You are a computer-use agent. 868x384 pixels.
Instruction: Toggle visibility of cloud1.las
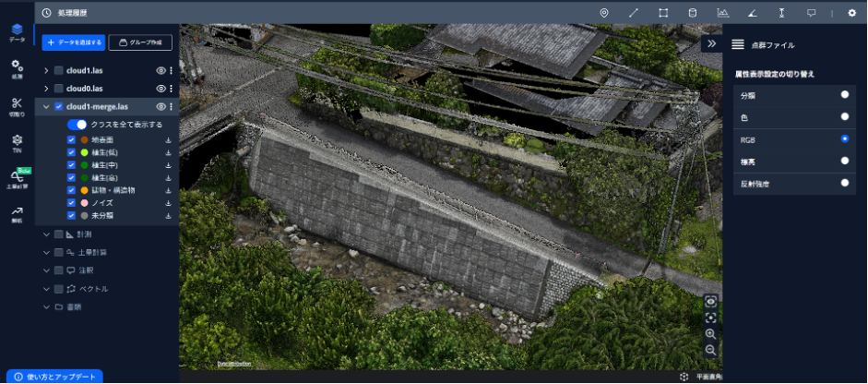point(161,70)
